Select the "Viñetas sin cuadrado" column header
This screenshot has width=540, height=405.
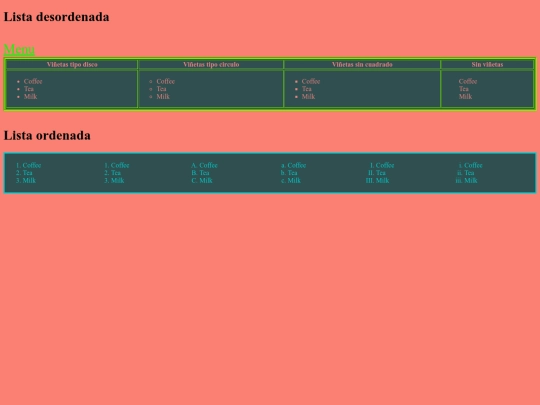(362, 64)
